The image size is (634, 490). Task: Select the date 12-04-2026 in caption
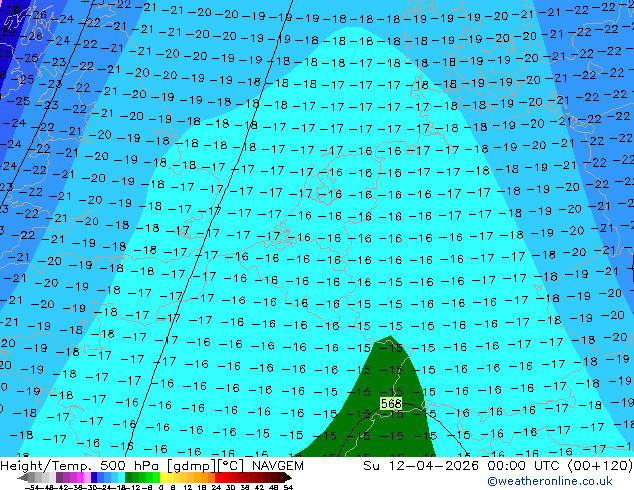click(x=434, y=466)
